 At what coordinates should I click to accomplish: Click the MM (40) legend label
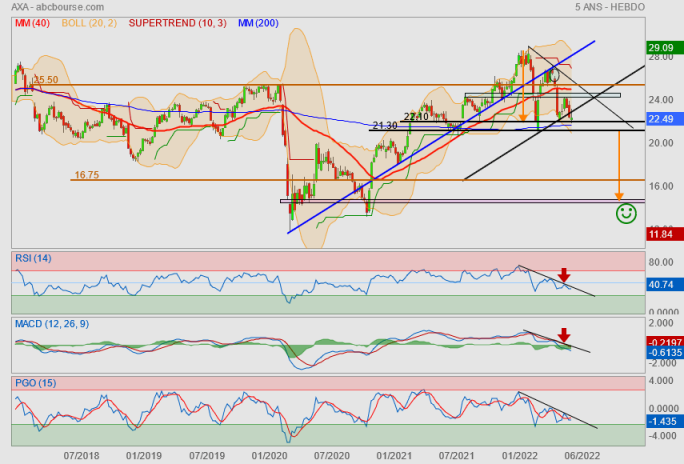[32, 23]
